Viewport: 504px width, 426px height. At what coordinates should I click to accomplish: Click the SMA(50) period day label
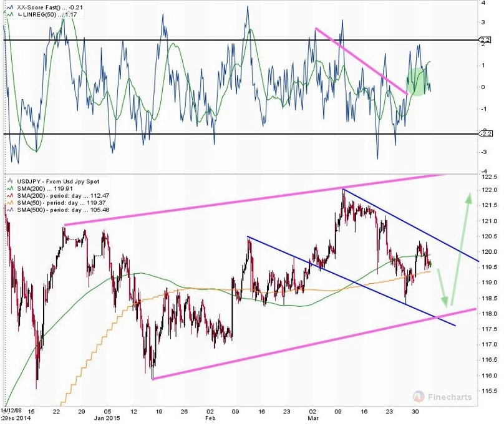point(47,203)
